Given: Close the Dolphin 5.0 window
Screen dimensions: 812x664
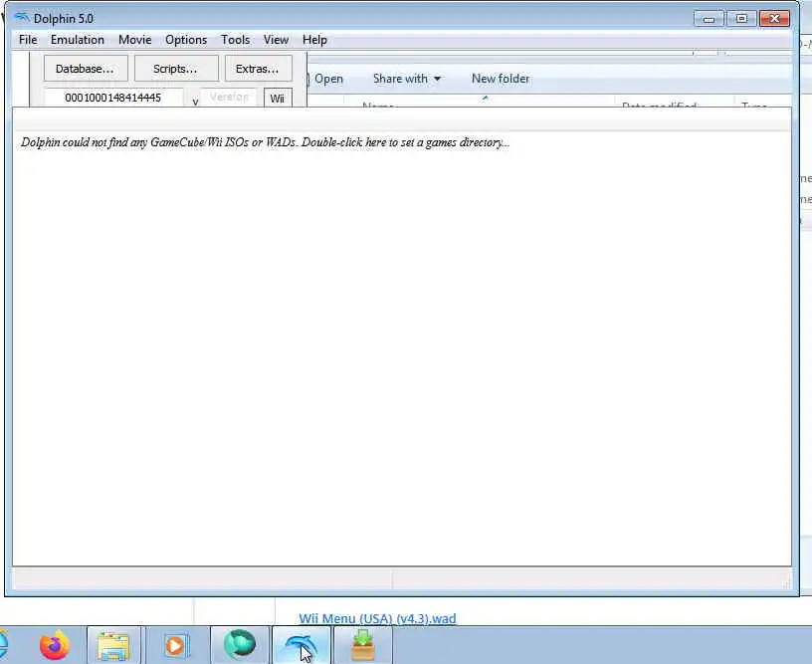Looking at the screenshot, I should (x=775, y=19).
